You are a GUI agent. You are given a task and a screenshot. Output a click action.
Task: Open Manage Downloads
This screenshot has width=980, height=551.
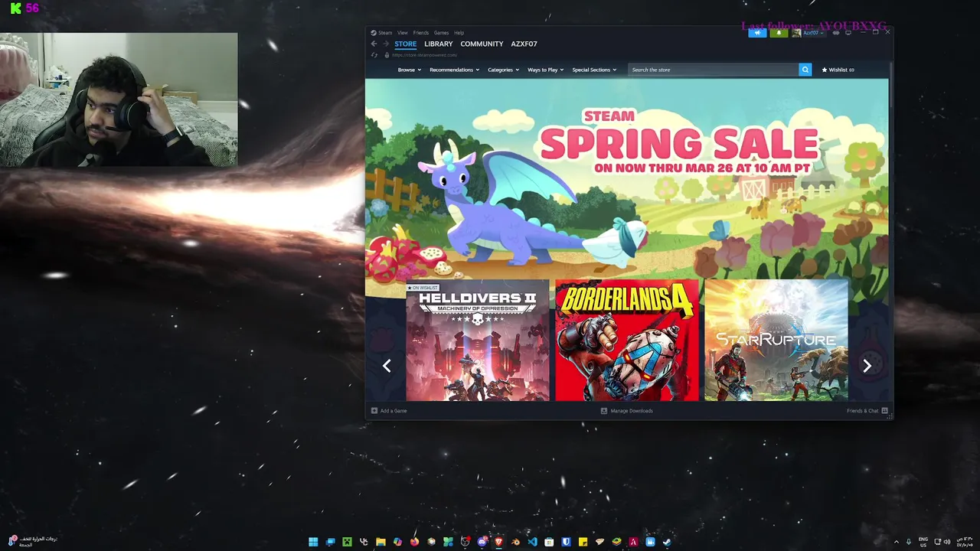point(627,411)
